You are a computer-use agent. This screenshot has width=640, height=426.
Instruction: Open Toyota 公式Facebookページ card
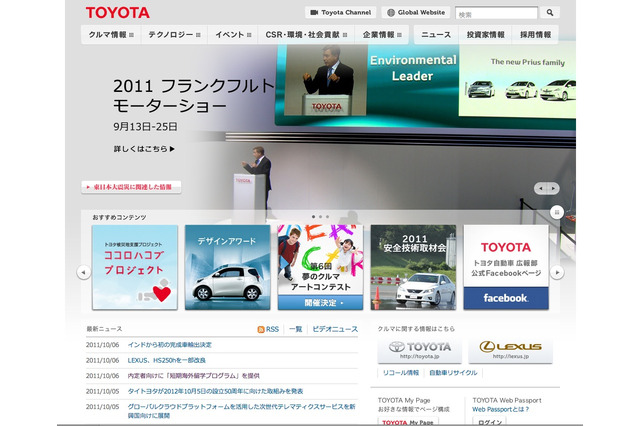[506, 267]
